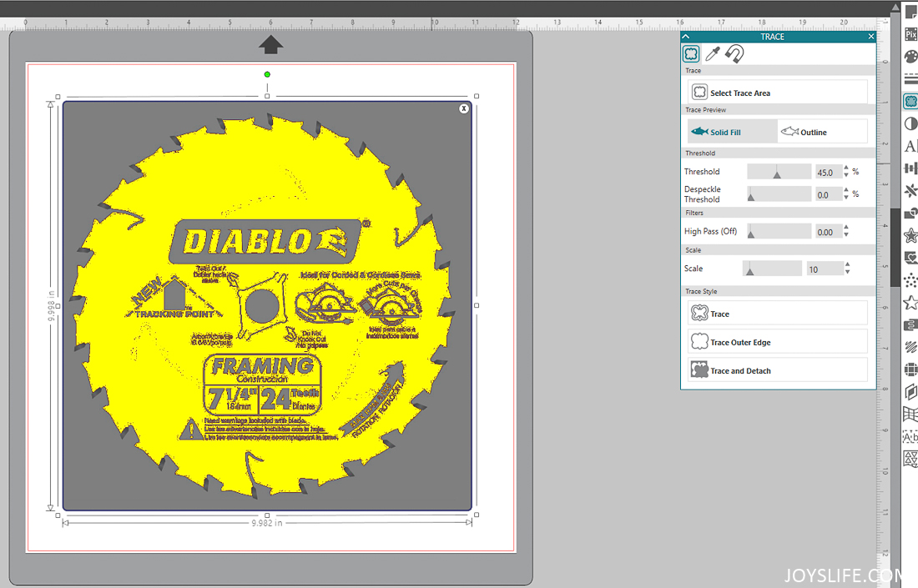The image size is (918, 588).
Task: Click the High Pass value field
Action: point(829,232)
